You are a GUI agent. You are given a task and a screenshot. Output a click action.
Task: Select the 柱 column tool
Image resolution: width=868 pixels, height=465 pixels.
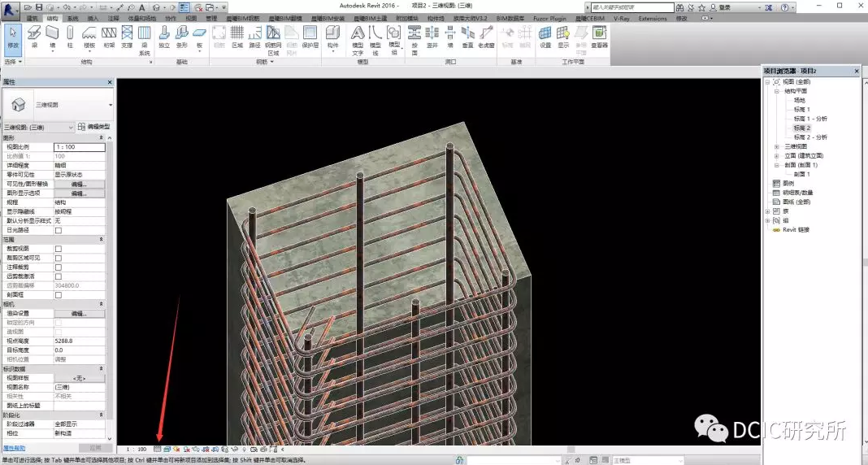click(x=71, y=37)
